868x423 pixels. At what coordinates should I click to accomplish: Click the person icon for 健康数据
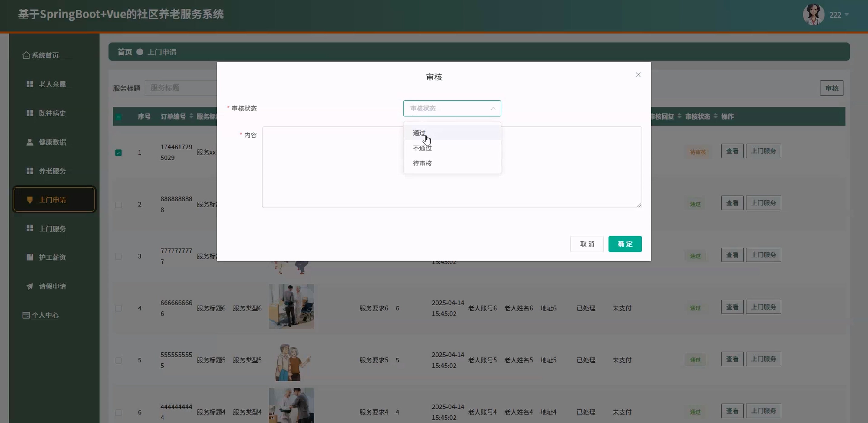(30, 142)
